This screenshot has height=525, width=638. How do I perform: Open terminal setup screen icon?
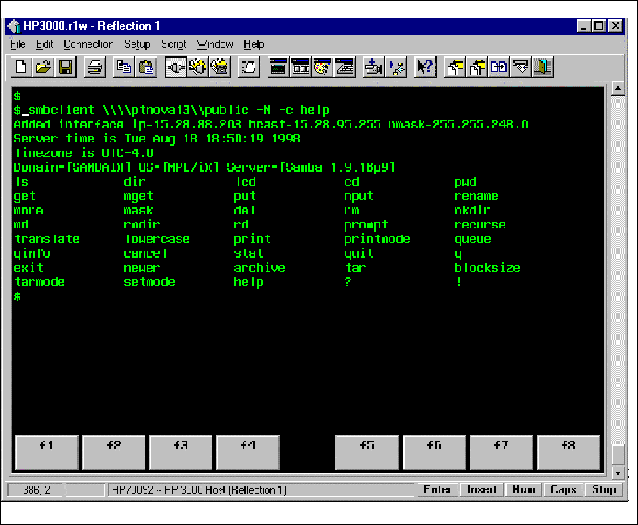click(x=278, y=67)
